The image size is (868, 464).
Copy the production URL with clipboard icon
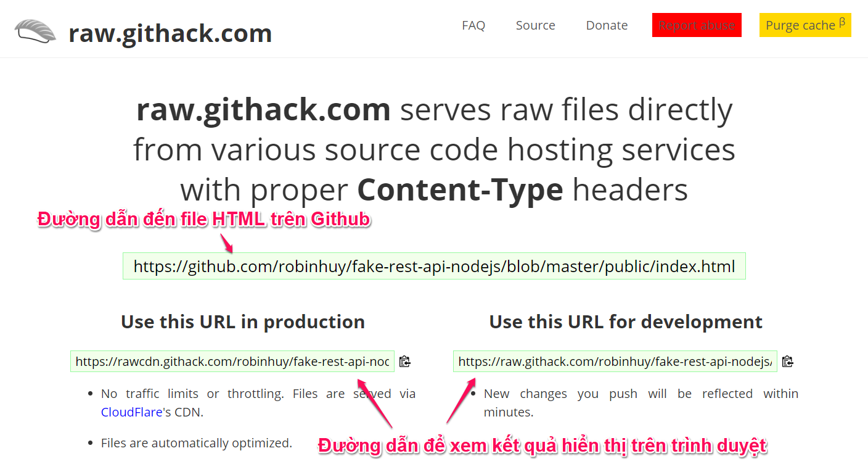pos(404,362)
